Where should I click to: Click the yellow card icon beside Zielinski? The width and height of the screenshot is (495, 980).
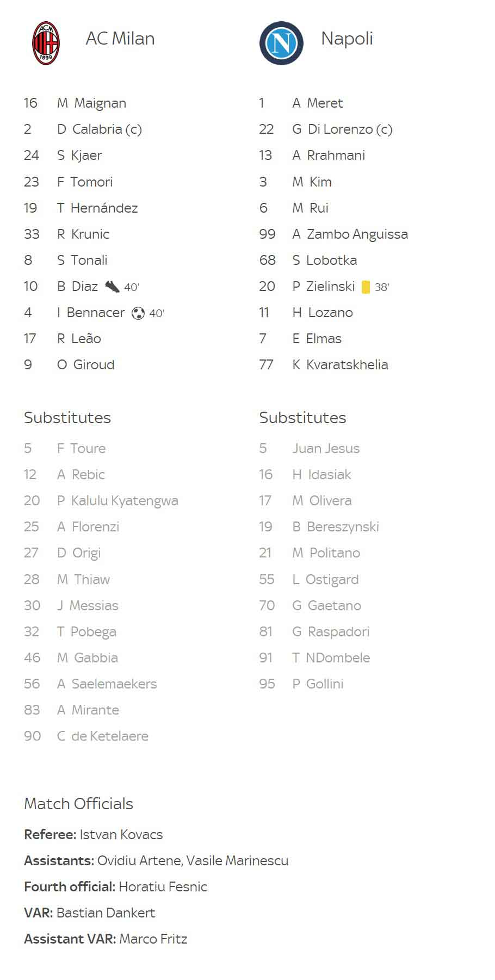366,287
